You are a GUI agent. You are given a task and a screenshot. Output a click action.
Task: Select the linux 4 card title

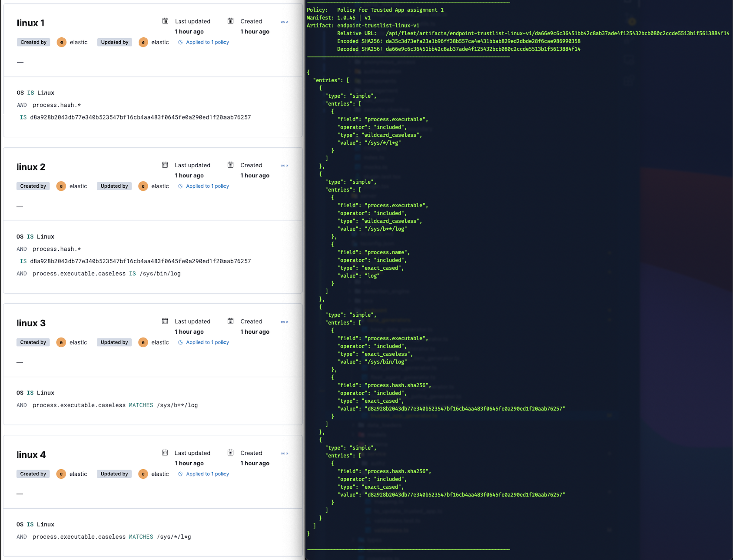tap(31, 455)
